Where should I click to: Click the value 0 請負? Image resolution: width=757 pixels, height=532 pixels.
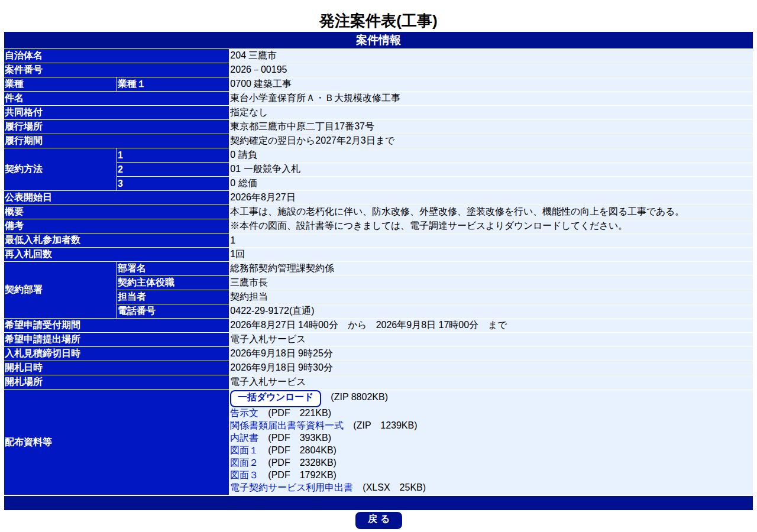tap(244, 155)
